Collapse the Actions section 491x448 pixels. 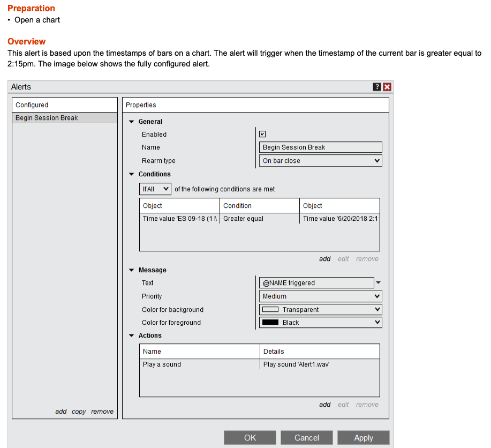132,335
